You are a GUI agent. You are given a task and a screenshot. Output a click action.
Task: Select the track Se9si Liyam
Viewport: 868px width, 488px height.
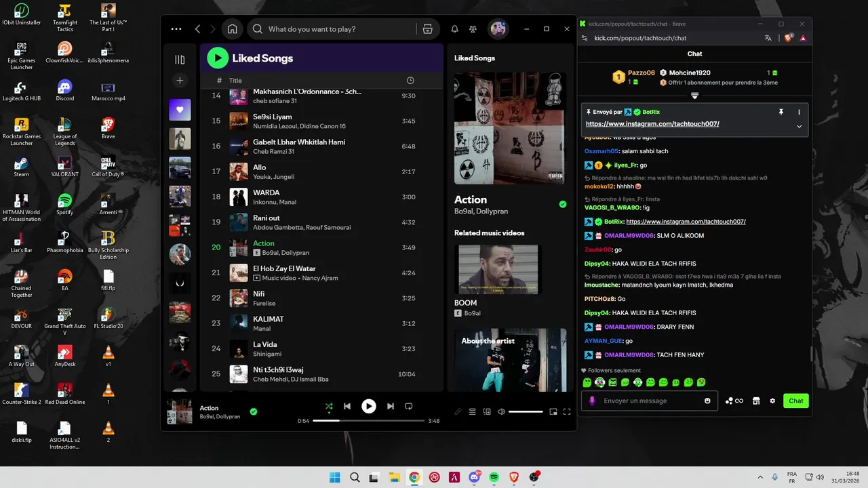pyautogui.click(x=321, y=121)
